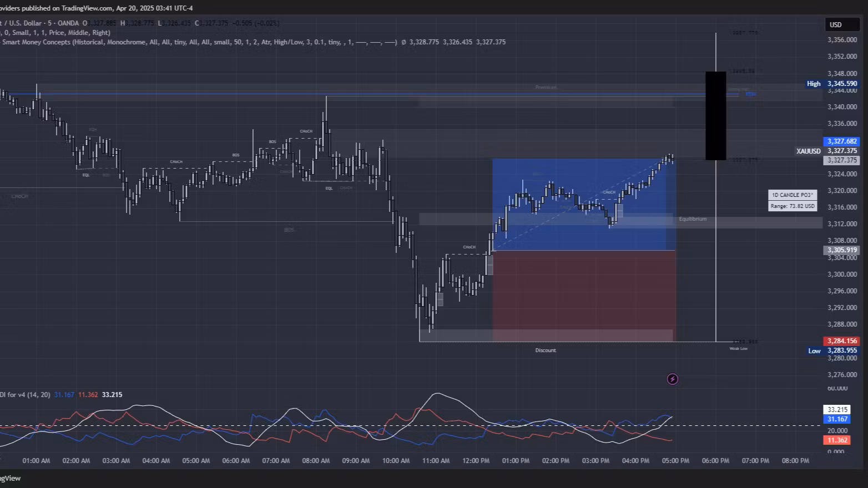Click the lightning bolt event icon

(672, 379)
